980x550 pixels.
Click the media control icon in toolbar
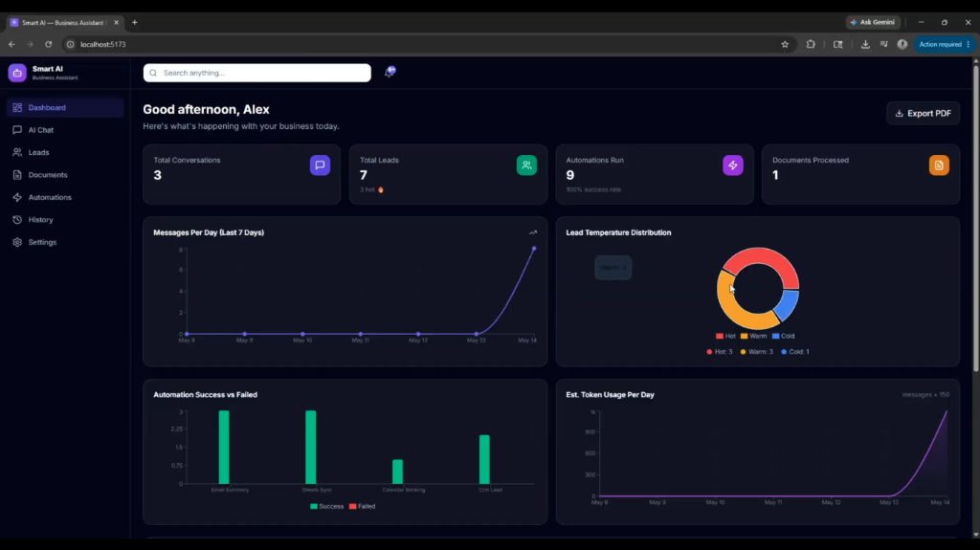[x=883, y=44]
